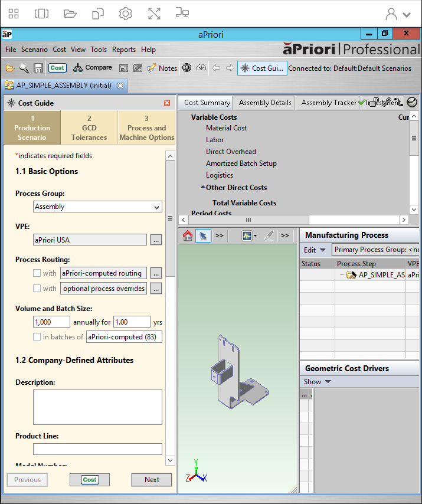422x504 pixels.
Task: Toggle the Cost Guide toolbar button
Action: coord(262,68)
